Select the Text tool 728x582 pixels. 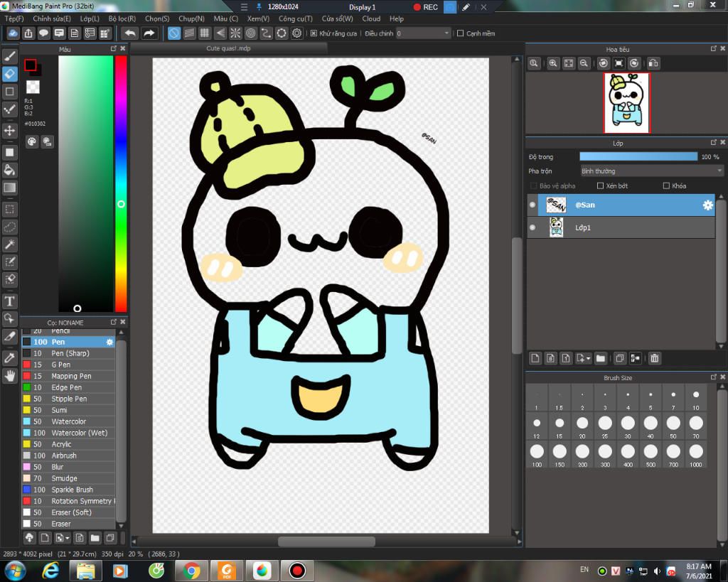pyautogui.click(x=10, y=301)
